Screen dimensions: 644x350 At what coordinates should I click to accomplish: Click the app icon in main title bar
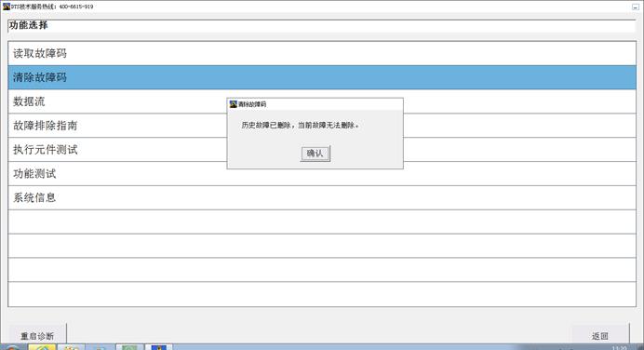[x=7, y=7]
